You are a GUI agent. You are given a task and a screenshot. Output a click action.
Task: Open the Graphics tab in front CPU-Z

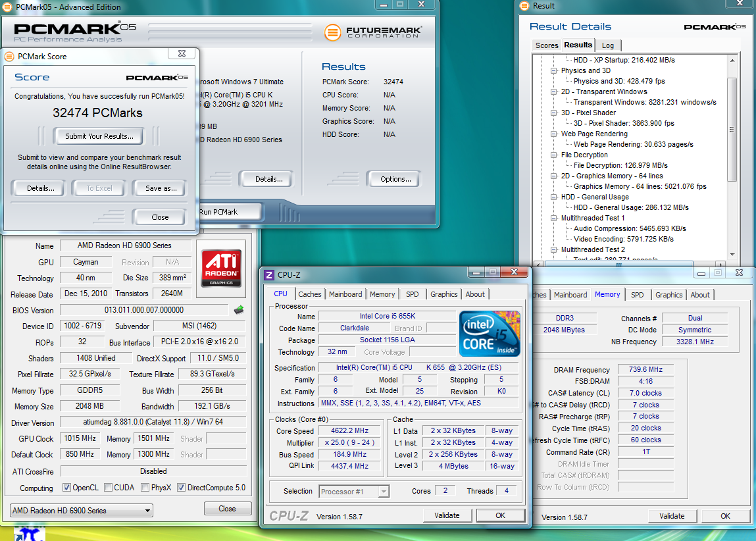point(443,294)
